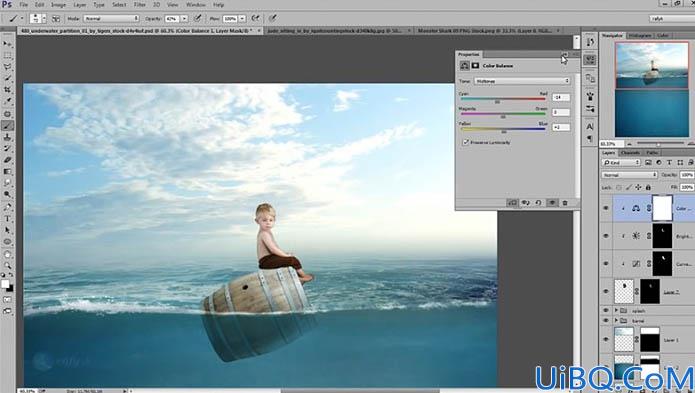
Task: Select the Clone Stamp tool
Action: coord(8,137)
